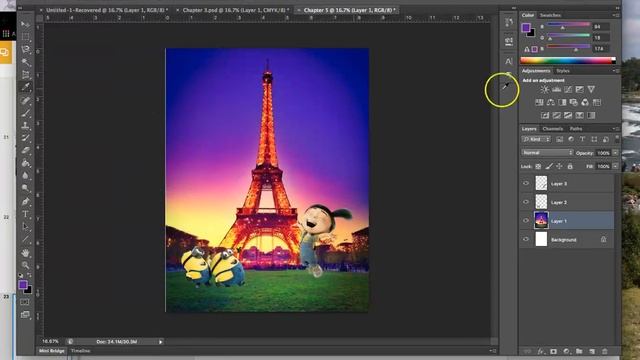Select the Blur tool
This screenshot has height=360, width=640.
25,176
